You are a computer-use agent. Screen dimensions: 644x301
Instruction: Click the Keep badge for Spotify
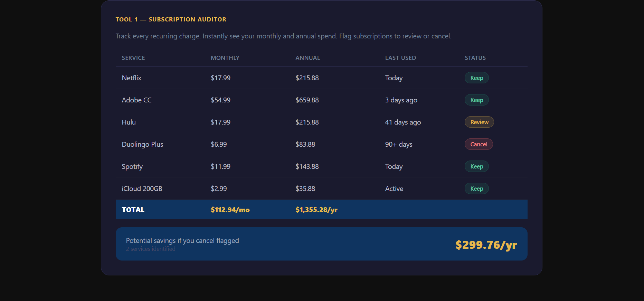[x=476, y=166]
